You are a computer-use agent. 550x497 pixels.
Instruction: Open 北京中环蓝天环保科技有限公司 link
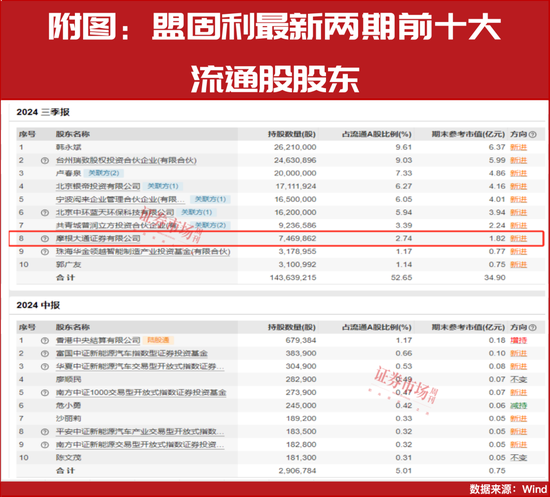pos(115,213)
